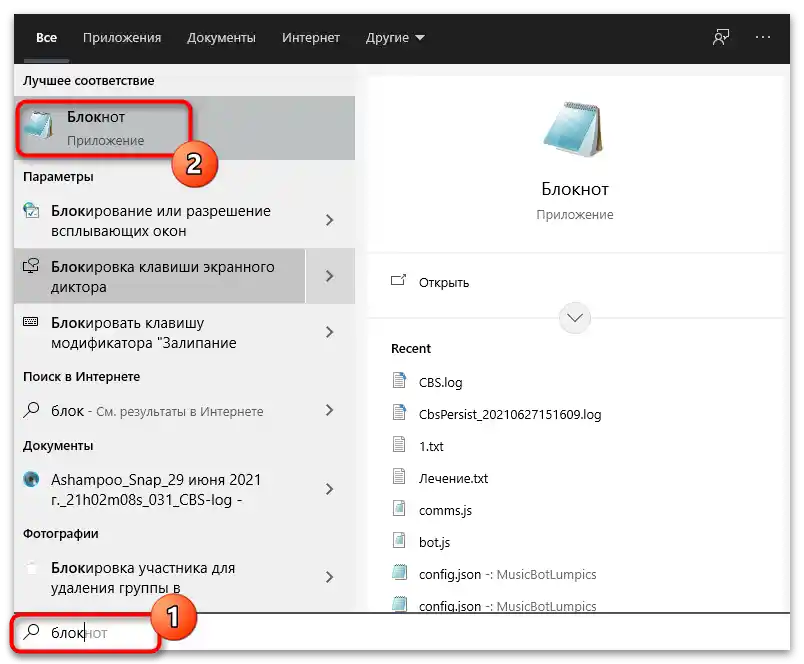Viewport: 804px width, 664px height.
Task: Switch to the Документы tab
Action: 221,37
